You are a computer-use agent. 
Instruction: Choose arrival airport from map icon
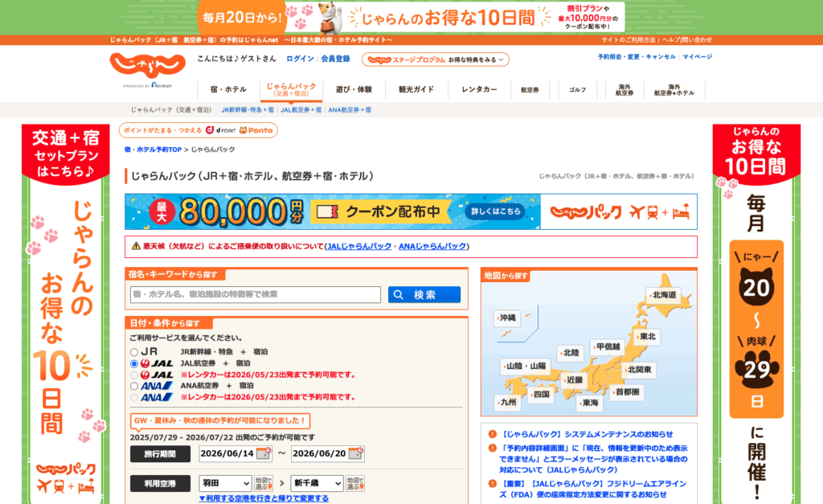(x=355, y=484)
